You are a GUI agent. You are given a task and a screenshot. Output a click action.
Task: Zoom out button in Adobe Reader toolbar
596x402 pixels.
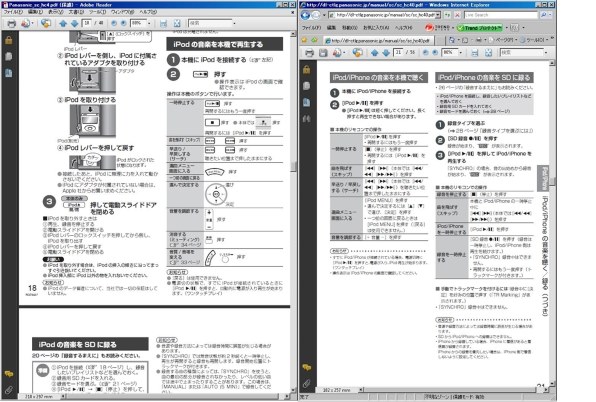pyautogui.click(x=114, y=24)
